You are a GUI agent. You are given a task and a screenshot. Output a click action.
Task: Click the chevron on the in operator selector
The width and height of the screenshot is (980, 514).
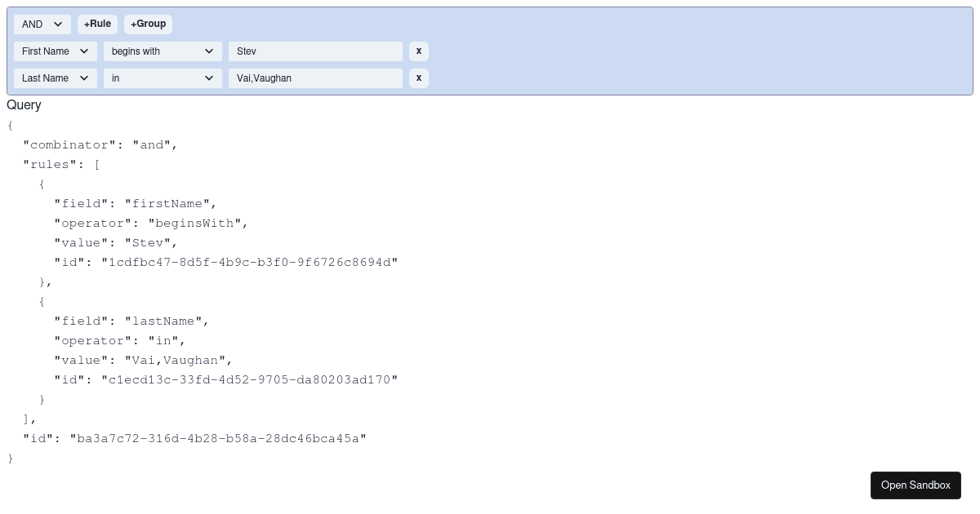coord(208,78)
